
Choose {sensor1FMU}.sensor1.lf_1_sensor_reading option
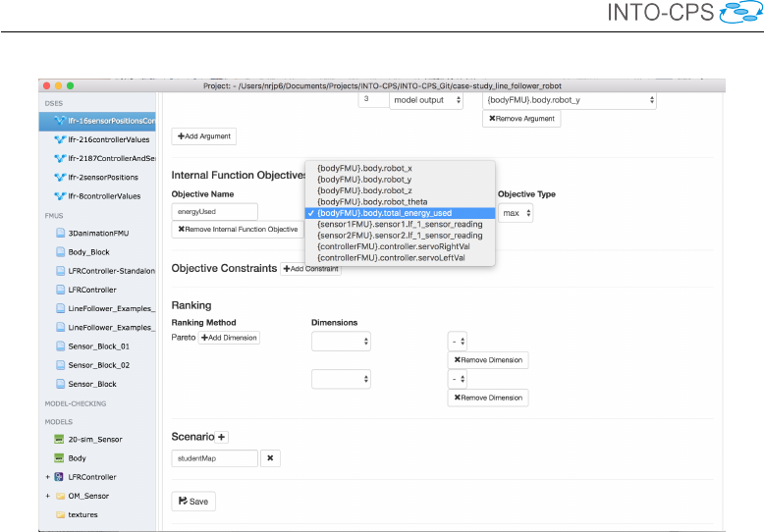399,224
